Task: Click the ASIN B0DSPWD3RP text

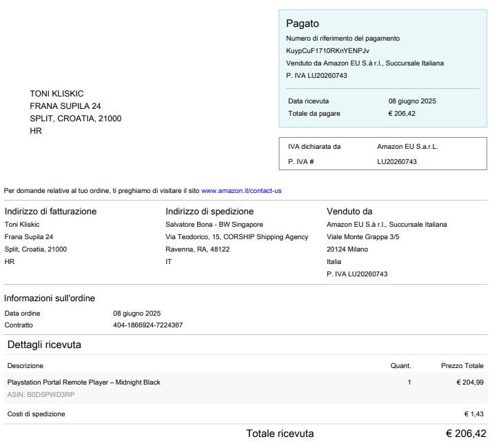Action: pos(41,395)
